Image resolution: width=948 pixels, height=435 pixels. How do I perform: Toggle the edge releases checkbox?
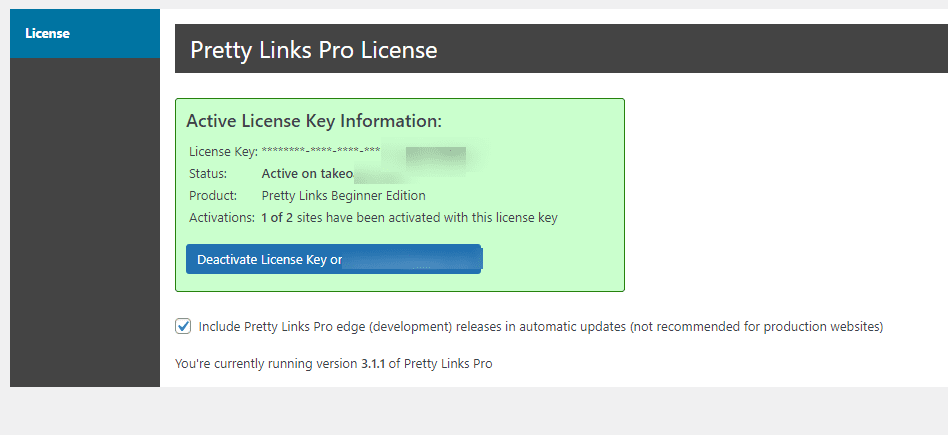coord(183,327)
